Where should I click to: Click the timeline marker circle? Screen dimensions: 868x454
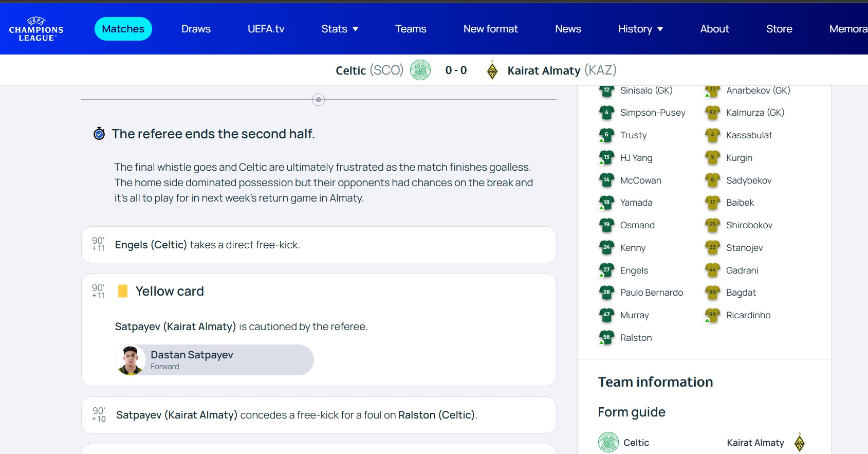(x=319, y=100)
